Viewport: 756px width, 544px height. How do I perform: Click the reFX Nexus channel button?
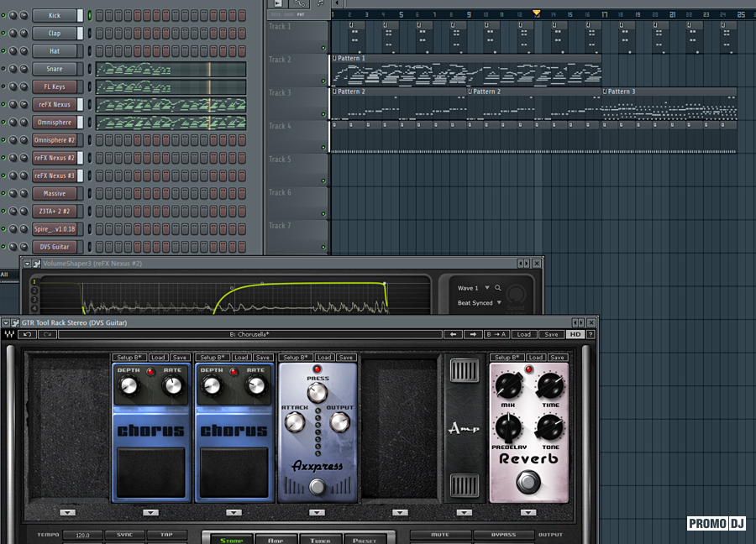pos(55,105)
